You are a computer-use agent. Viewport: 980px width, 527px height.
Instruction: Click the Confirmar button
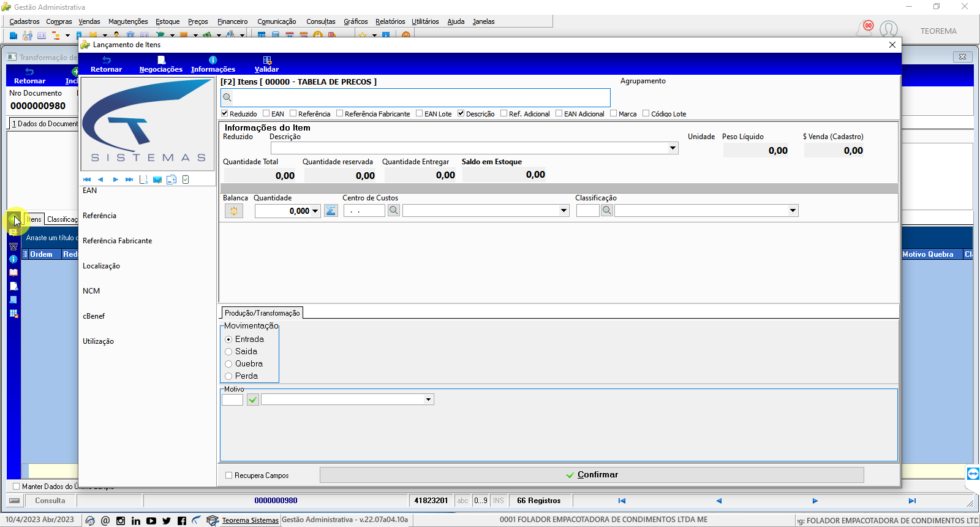(592, 475)
